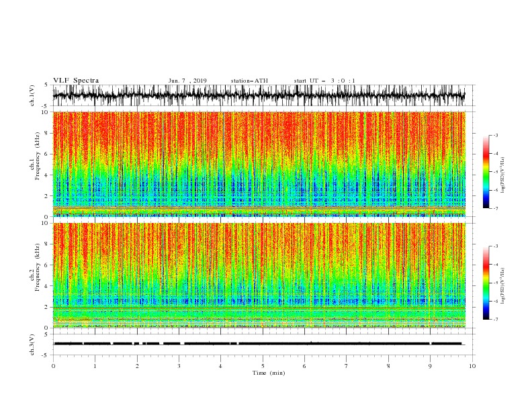Screen dimensions: 532x411
Task: Click the '4' kHz tick of ch.1 spectrogram
Action: [46, 175]
